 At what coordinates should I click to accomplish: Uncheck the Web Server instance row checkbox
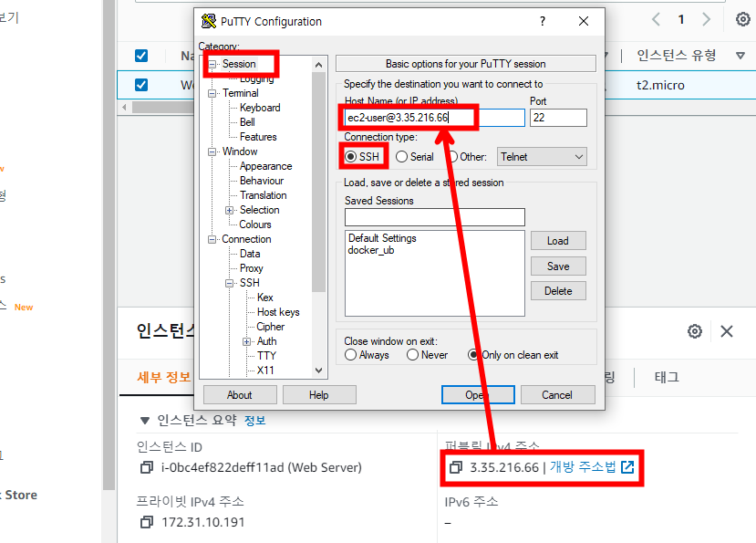click(141, 85)
